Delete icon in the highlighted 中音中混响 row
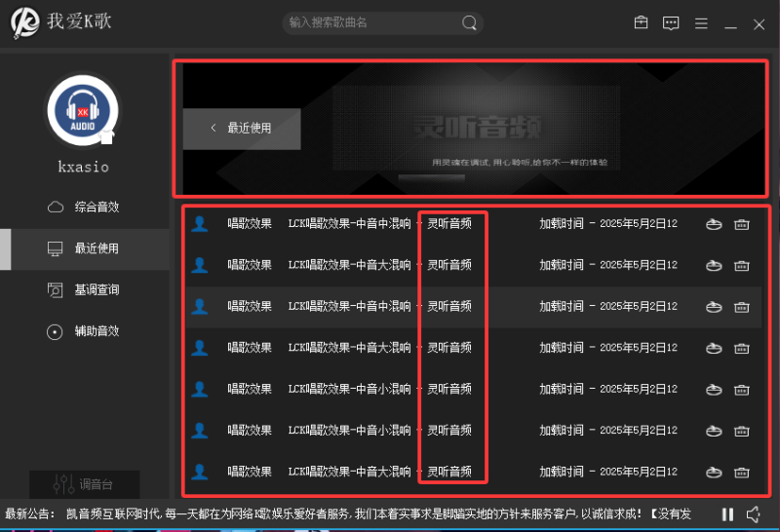 coord(742,307)
